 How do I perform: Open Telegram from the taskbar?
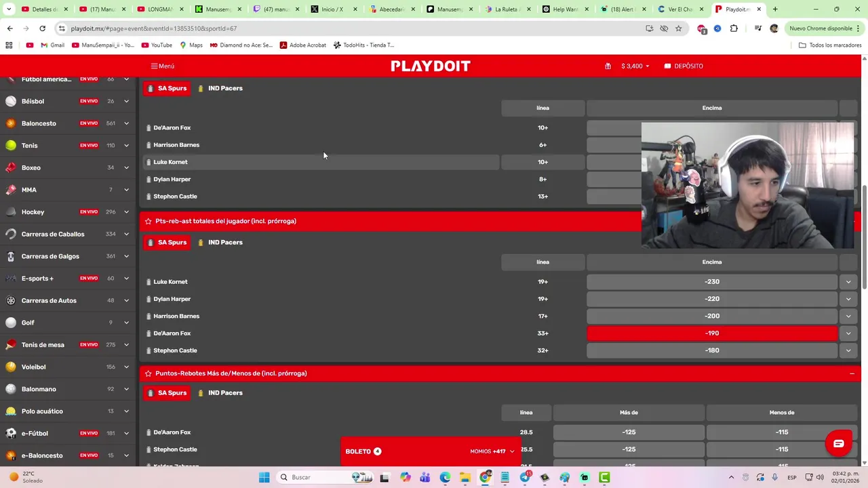(x=525, y=477)
